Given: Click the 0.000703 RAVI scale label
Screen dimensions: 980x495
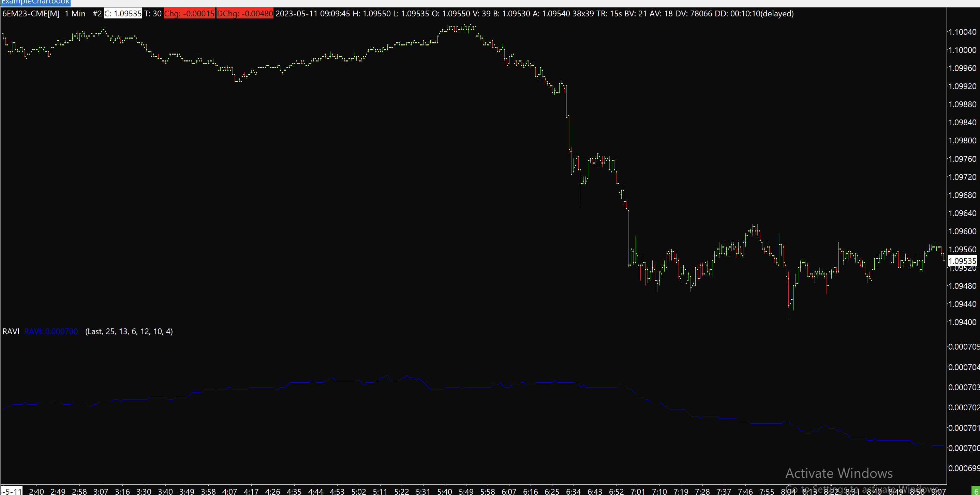Looking at the screenshot, I should tap(964, 387).
